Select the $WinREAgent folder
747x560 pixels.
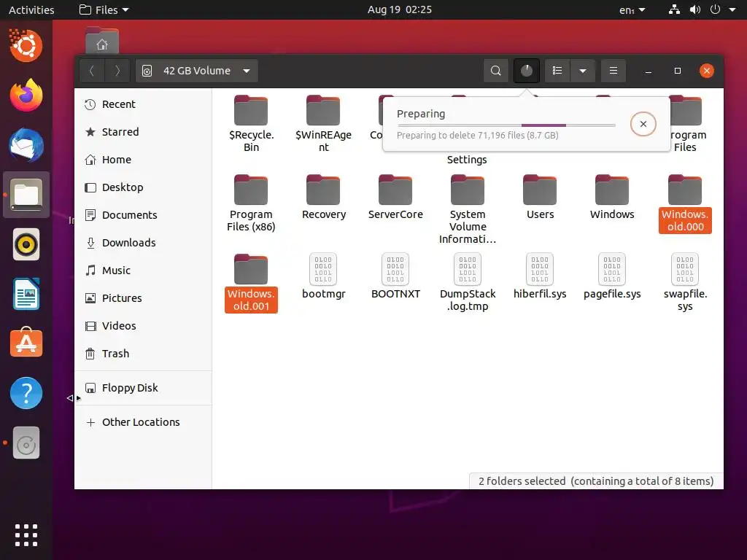pos(323,124)
